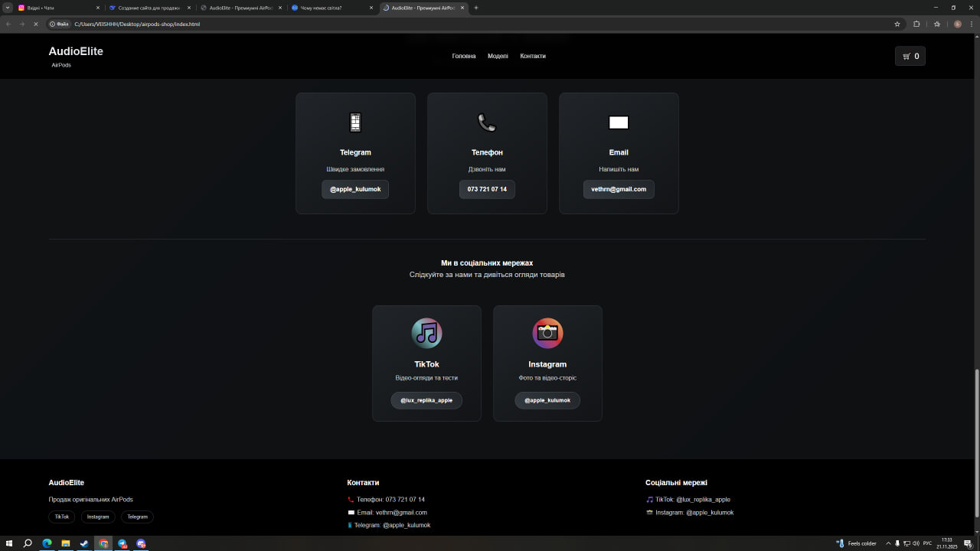This screenshot has height=551, width=980.
Task: Click the Telegram card heading text
Action: coord(355,152)
